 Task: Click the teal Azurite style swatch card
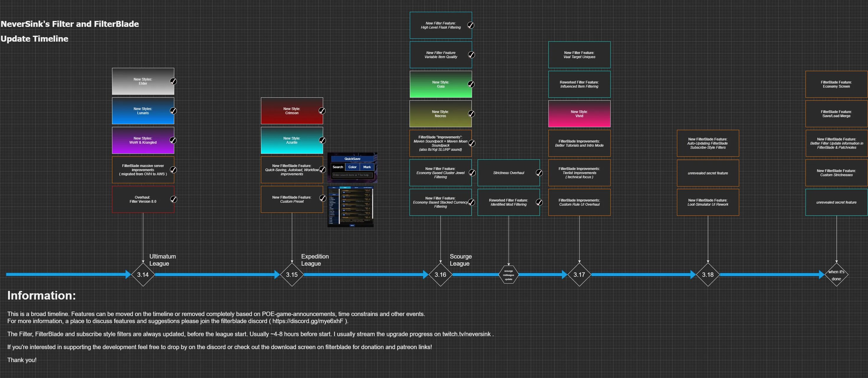pyautogui.click(x=292, y=140)
